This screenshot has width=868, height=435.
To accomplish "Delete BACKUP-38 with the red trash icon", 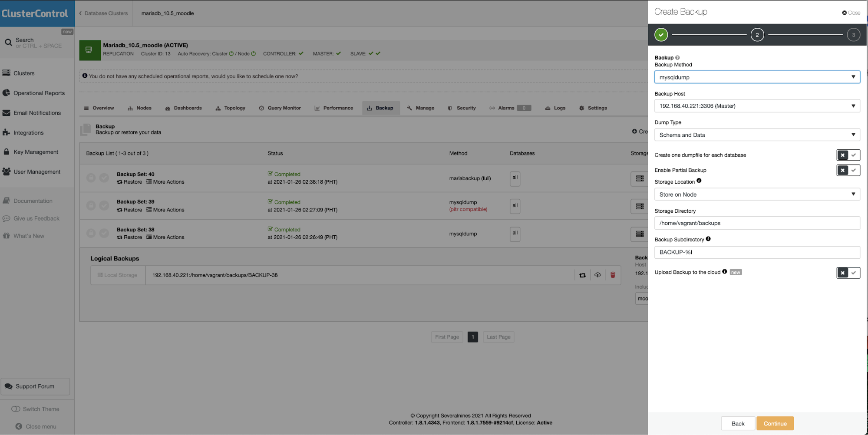I will pos(613,275).
